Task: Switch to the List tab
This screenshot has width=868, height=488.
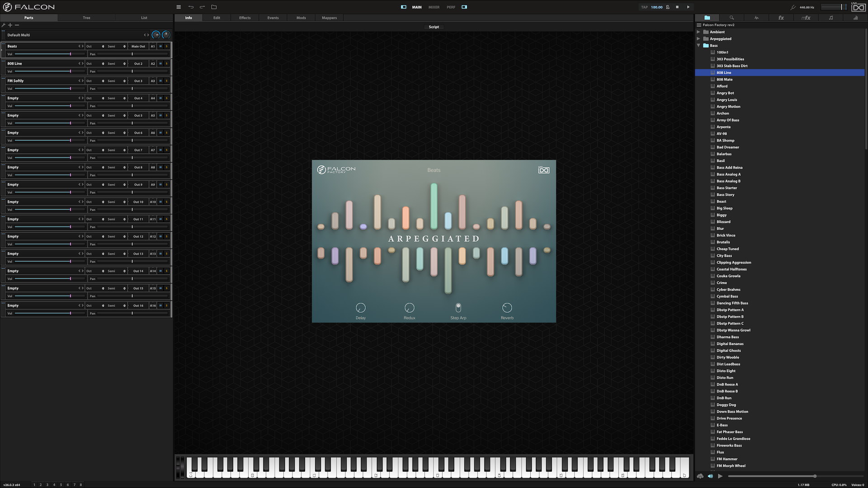Action: 144,18
